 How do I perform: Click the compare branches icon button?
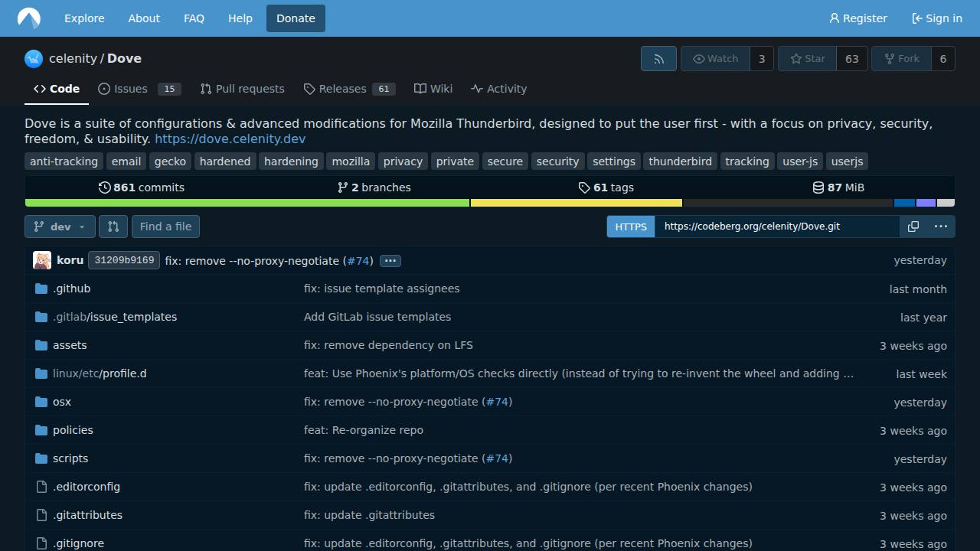tap(113, 227)
